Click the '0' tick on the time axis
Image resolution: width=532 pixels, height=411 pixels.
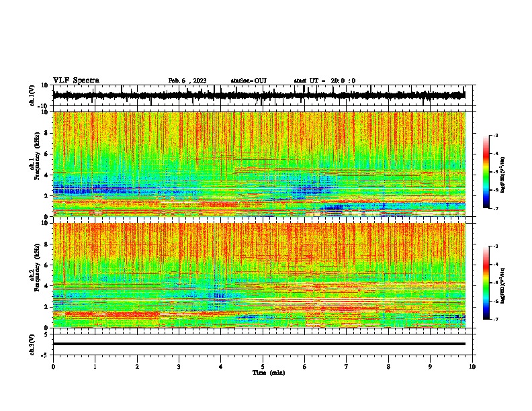click(53, 367)
